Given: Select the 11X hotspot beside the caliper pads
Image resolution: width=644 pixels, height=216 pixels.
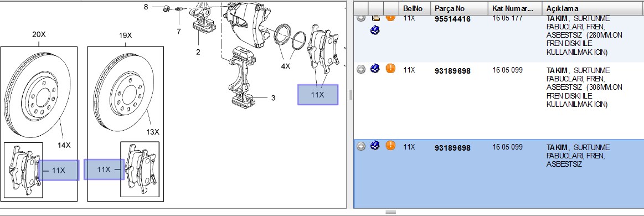Looking at the screenshot, I should (318, 95).
